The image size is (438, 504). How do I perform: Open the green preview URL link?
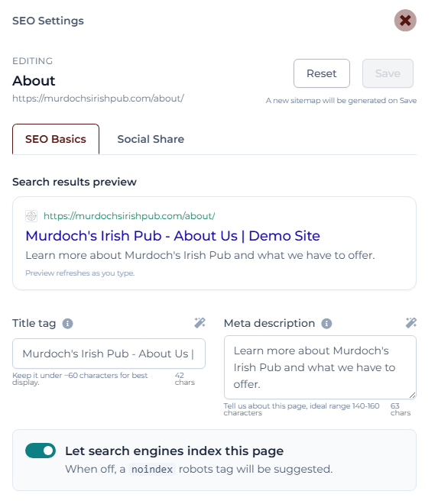point(129,216)
